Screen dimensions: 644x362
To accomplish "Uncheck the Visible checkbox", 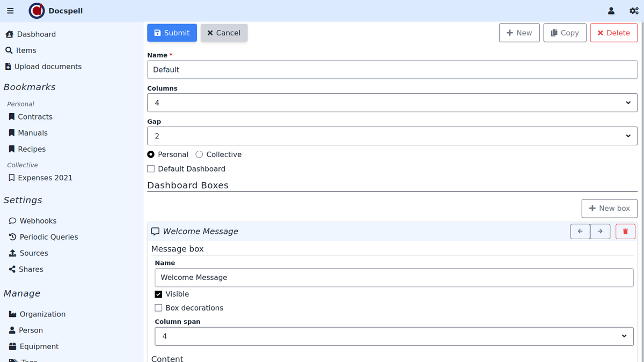I will click(158, 294).
